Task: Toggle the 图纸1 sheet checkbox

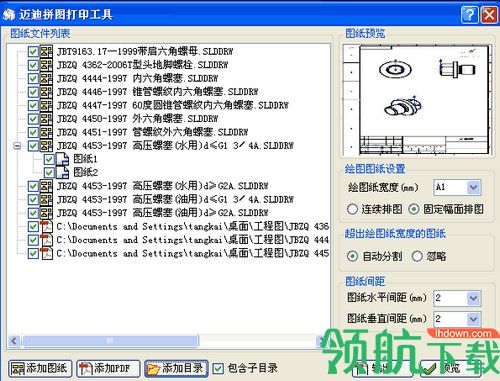Action: 49,159
